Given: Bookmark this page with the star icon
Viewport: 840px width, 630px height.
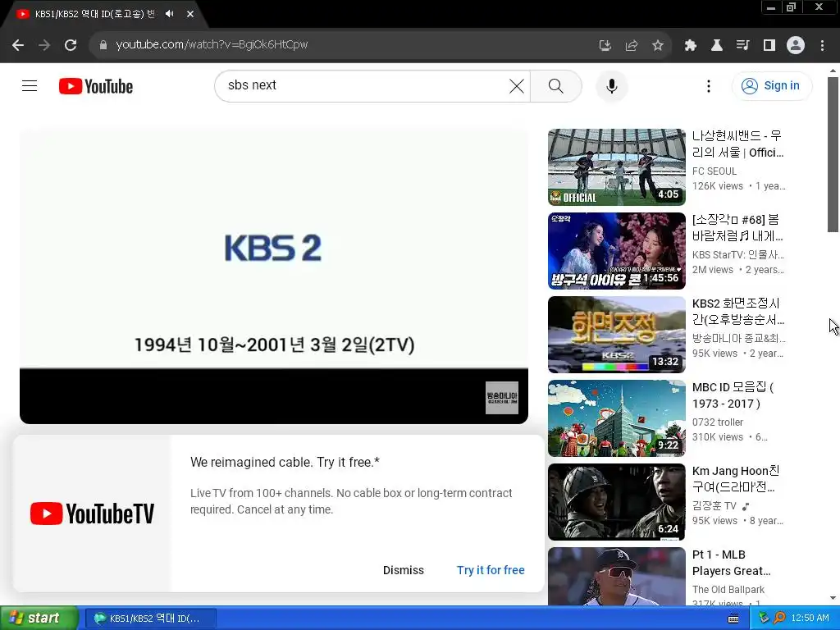Looking at the screenshot, I should click(x=658, y=46).
